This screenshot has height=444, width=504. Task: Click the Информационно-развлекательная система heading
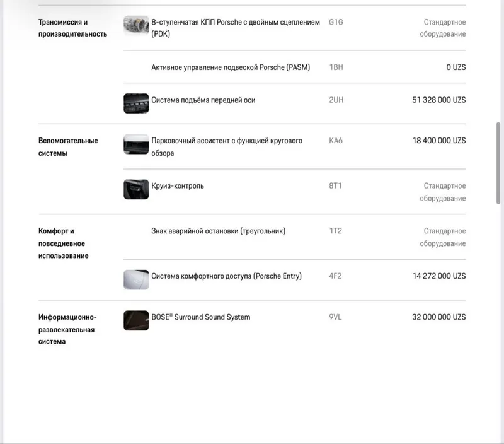coord(67,329)
